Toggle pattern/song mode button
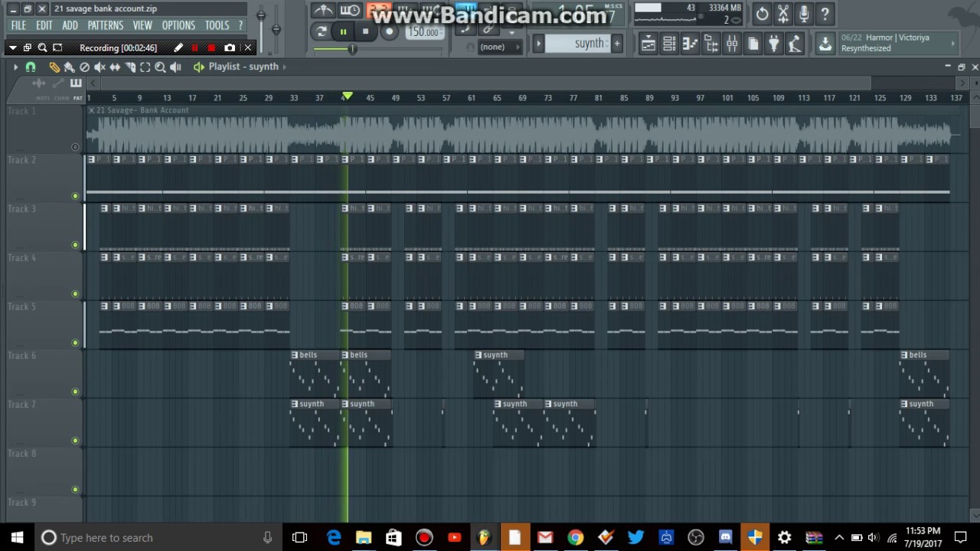Image resolution: width=980 pixels, height=551 pixels. (x=322, y=31)
